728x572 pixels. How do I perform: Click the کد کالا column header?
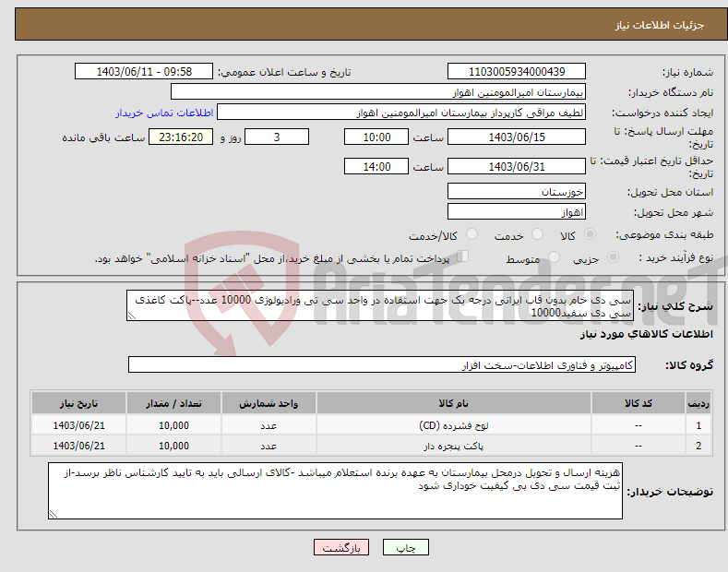click(638, 403)
